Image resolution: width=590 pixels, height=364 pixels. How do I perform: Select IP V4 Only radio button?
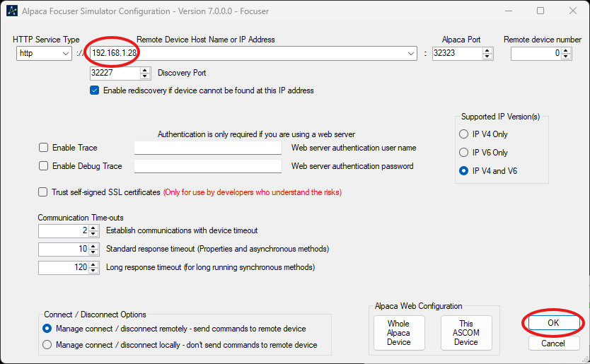[x=463, y=134]
